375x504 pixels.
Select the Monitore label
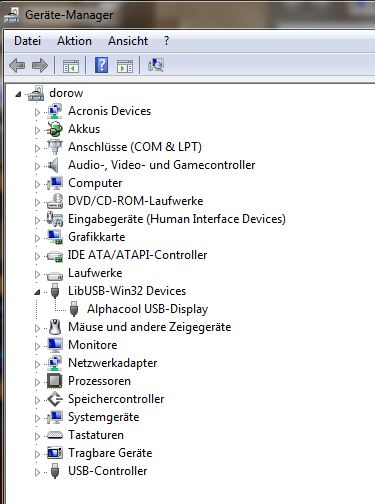point(93,345)
